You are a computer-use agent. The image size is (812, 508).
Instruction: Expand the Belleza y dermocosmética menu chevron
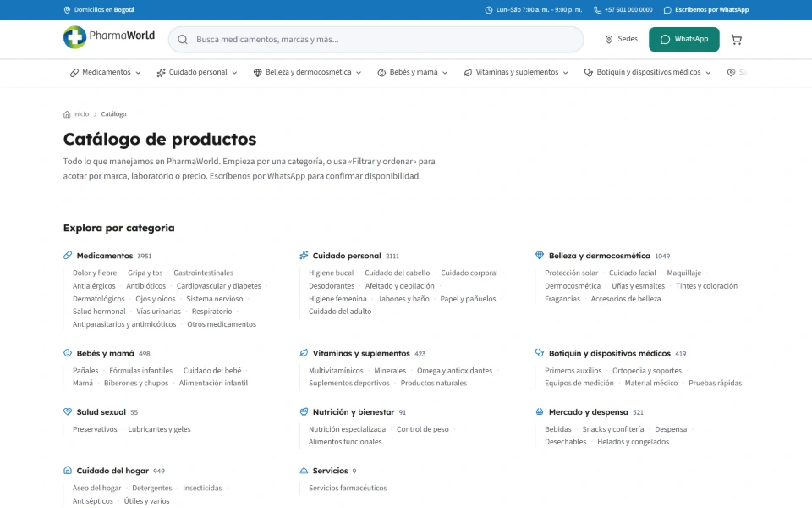pyautogui.click(x=359, y=73)
